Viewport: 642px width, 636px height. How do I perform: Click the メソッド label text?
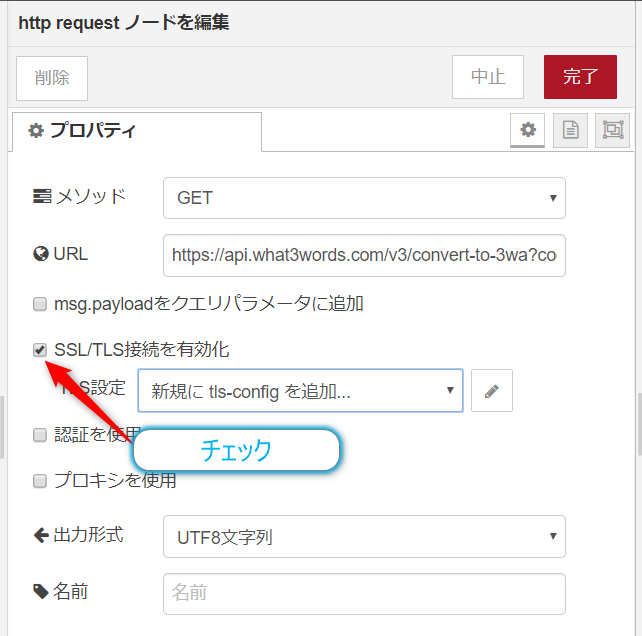[90, 197]
